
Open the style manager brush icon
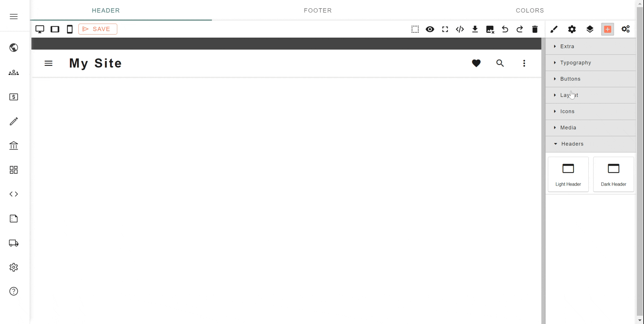(x=554, y=29)
